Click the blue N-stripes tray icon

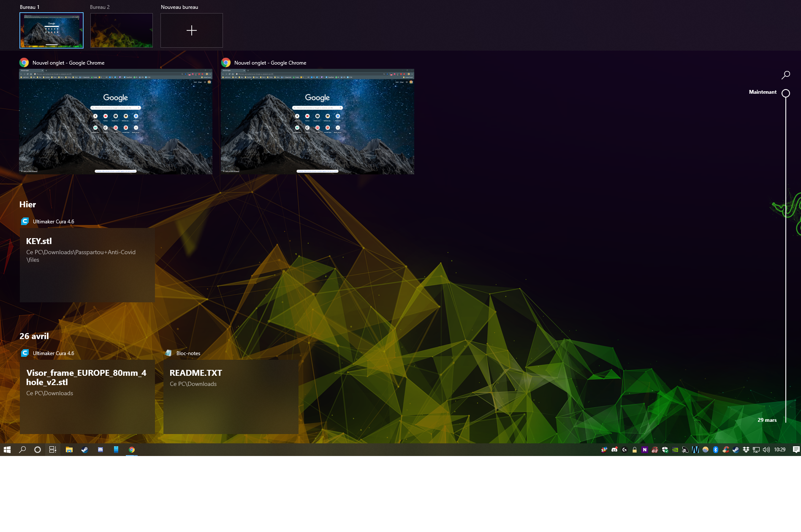695,450
